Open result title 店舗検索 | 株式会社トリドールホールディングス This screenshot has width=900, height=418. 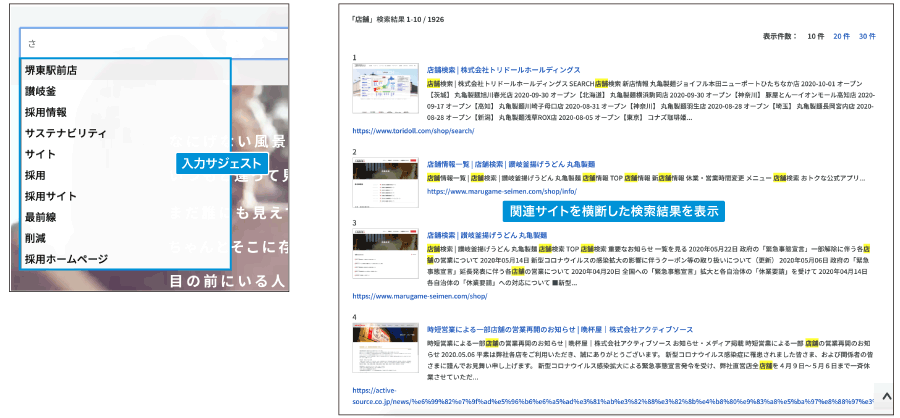[x=503, y=70]
